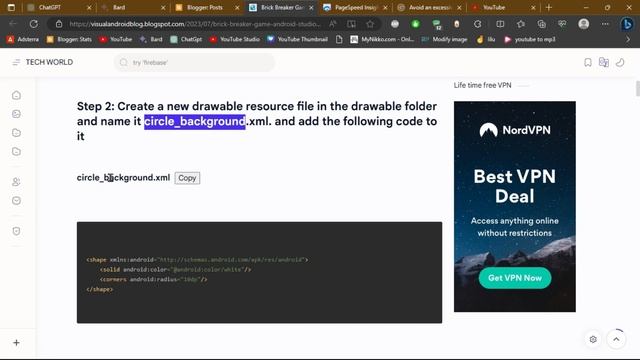Image resolution: width=640 pixels, height=360 pixels.
Task: Open the YouTube Studio bookmark
Action: click(235, 39)
